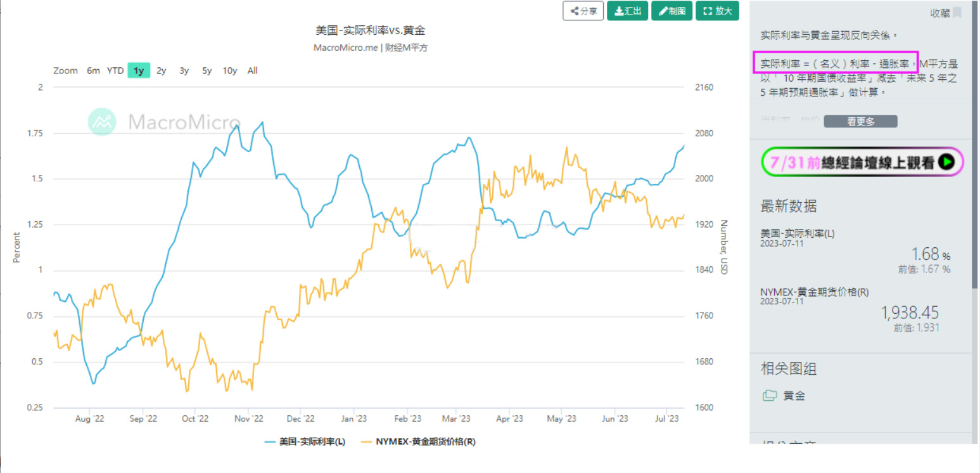Select the 6m zoom range
The height and width of the screenshot is (473, 980).
(x=93, y=70)
